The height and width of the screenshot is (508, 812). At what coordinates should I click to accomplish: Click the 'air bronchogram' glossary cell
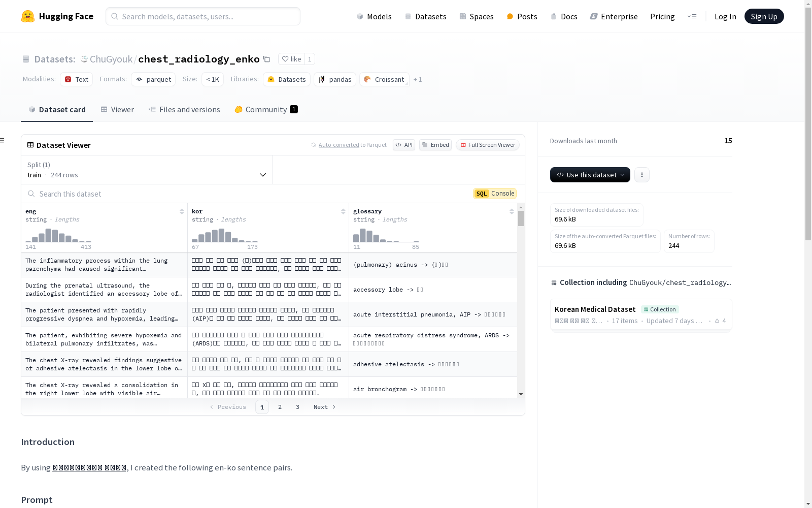pyautogui.click(x=433, y=388)
